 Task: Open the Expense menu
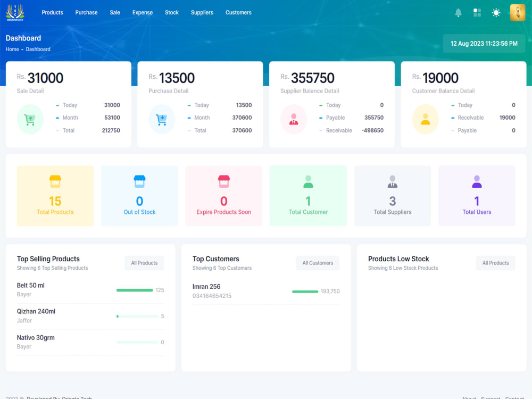[143, 13]
